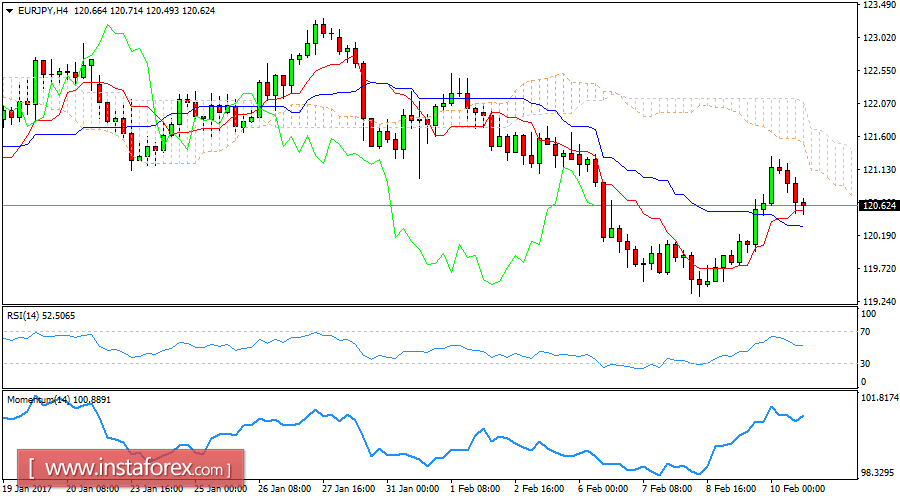Click the Momentum 101.8174 scale label

[x=880, y=398]
